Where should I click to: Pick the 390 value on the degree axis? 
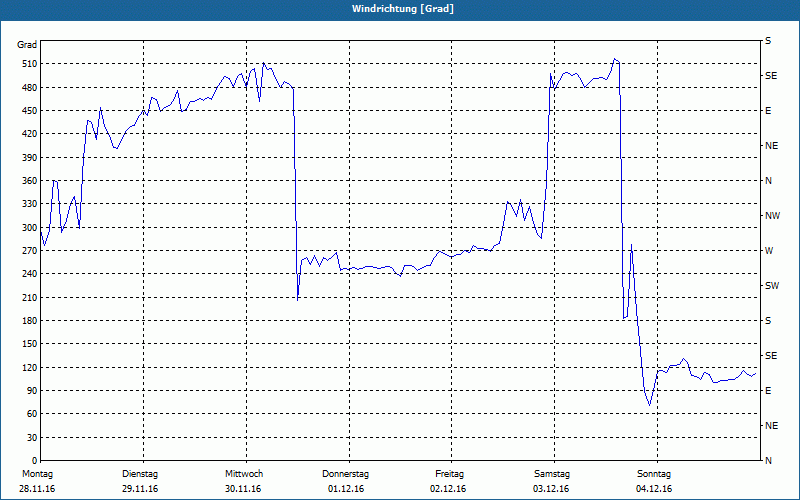[30, 158]
